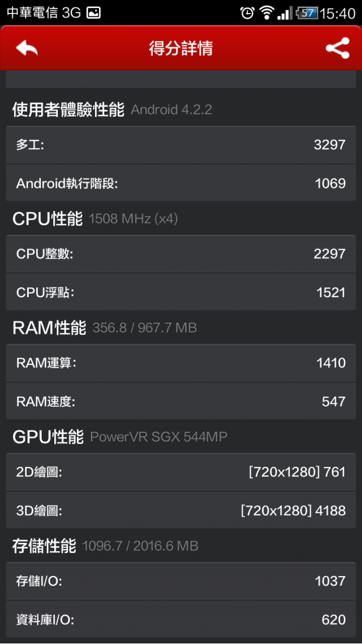Screen dimensions: 362x644
Task: Tap the GPU性能 section heading
Action: click(x=48, y=436)
